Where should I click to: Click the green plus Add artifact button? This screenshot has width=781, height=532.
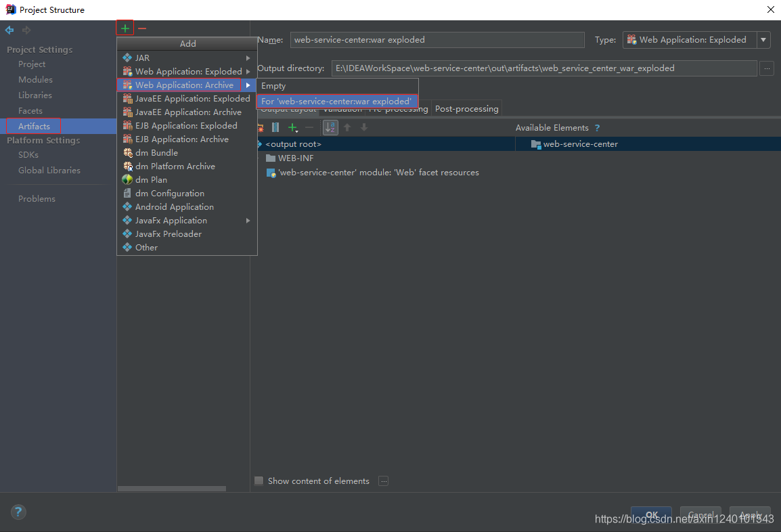125,28
